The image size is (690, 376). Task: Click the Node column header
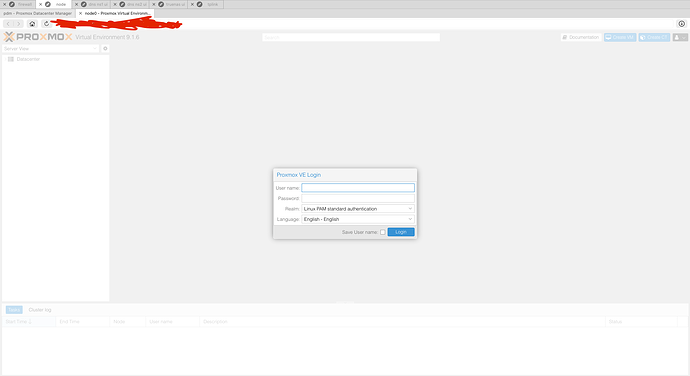[x=128, y=322]
